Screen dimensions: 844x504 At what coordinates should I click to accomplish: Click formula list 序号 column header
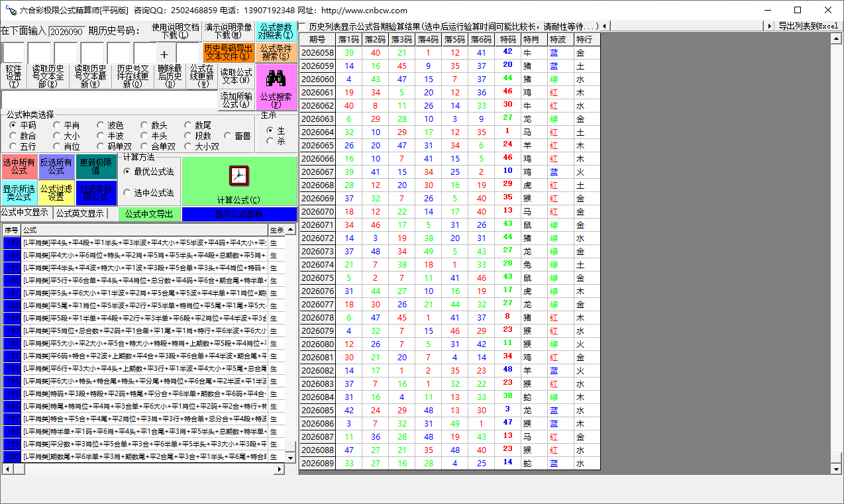pos(11,230)
